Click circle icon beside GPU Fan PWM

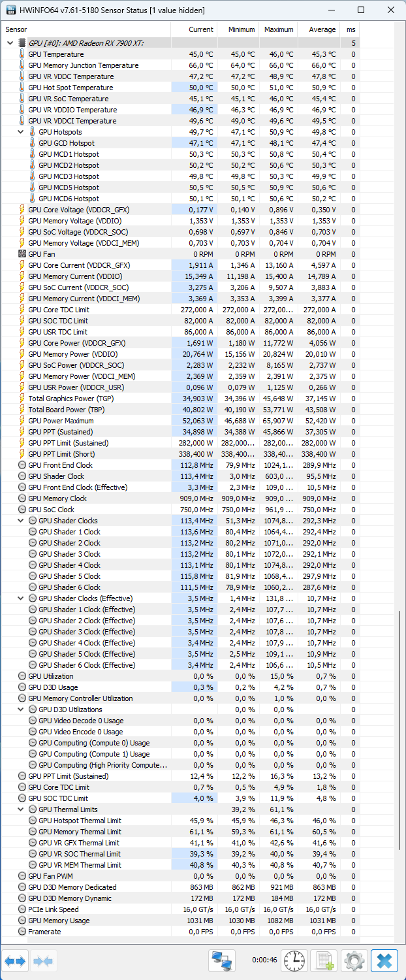click(x=22, y=876)
